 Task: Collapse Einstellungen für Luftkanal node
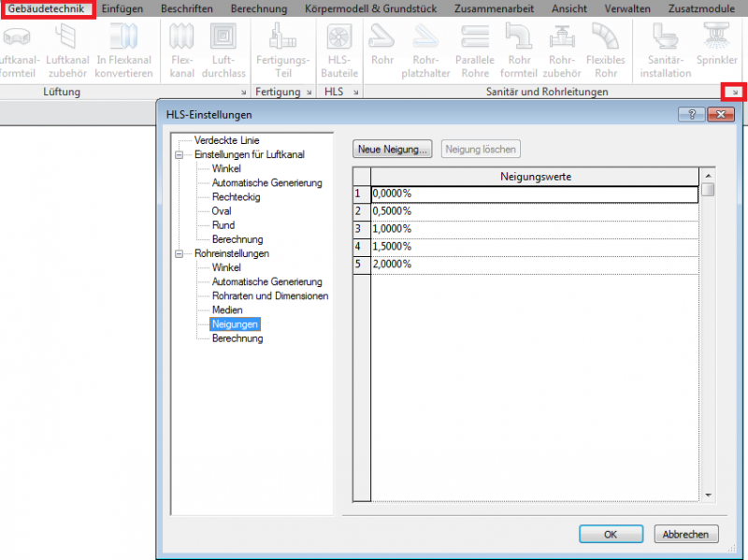(179, 154)
